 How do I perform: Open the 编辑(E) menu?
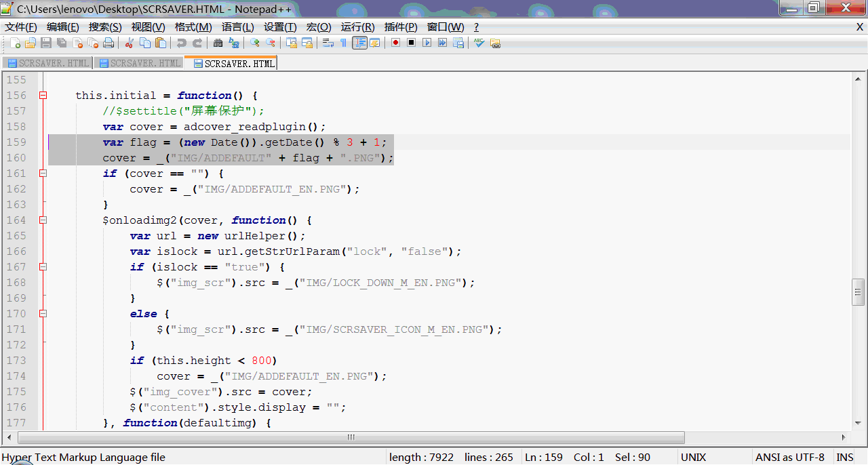pyautogui.click(x=62, y=27)
